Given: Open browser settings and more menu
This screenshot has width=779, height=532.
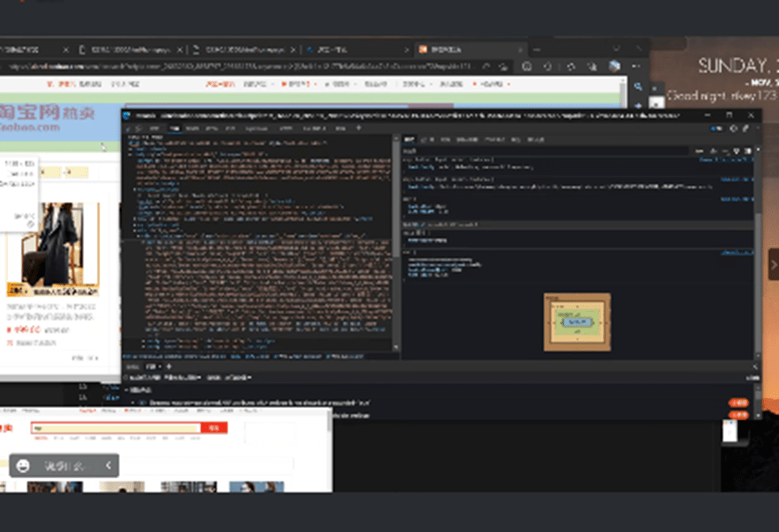Looking at the screenshot, I should tap(636, 66).
